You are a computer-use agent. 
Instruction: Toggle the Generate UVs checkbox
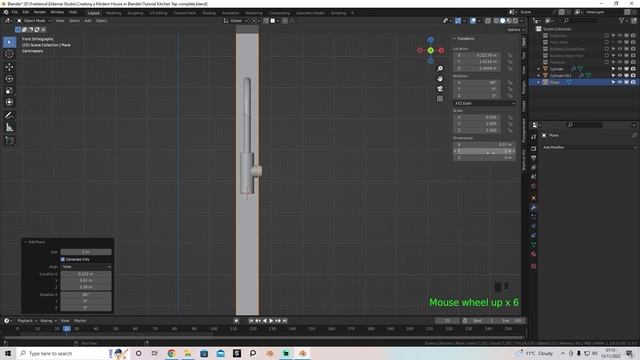click(x=63, y=259)
